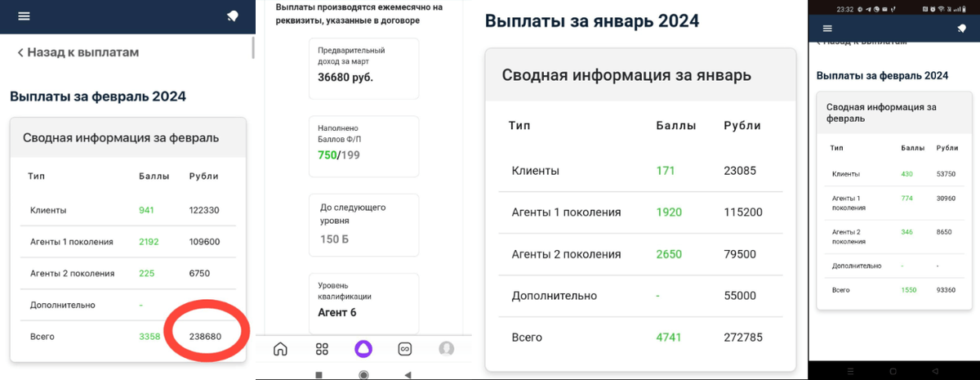Tap notification bell on right phone screenshot
The height and width of the screenshot is (380, 980).
click(961, 29)
